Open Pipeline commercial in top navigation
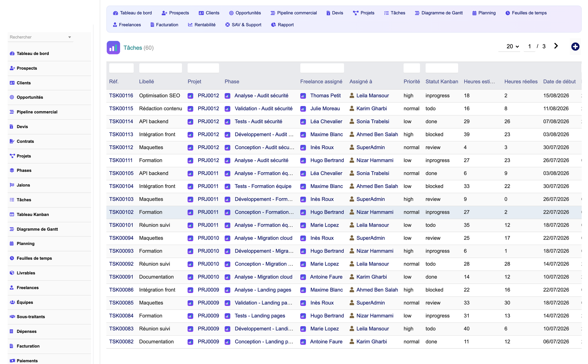This screenshot has width=588, height=364. pos(294,13)
